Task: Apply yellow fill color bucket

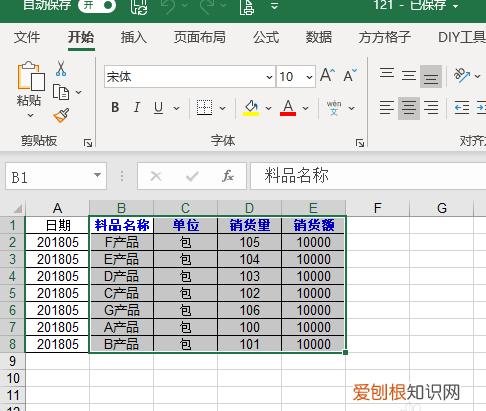Action: pyautogui.click(x=251, y=108)
